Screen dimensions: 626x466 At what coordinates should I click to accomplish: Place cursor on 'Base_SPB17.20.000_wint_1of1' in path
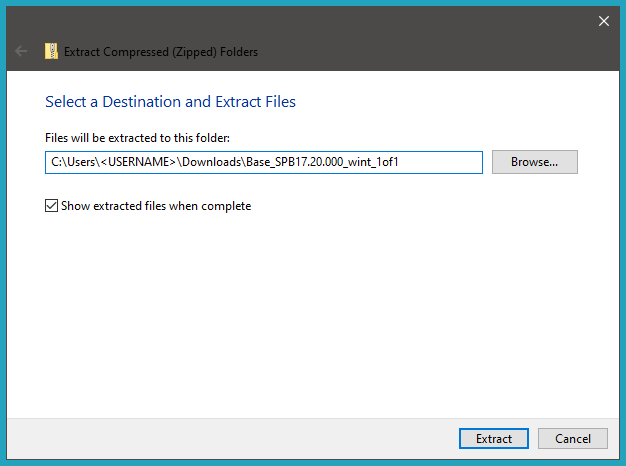322,162
